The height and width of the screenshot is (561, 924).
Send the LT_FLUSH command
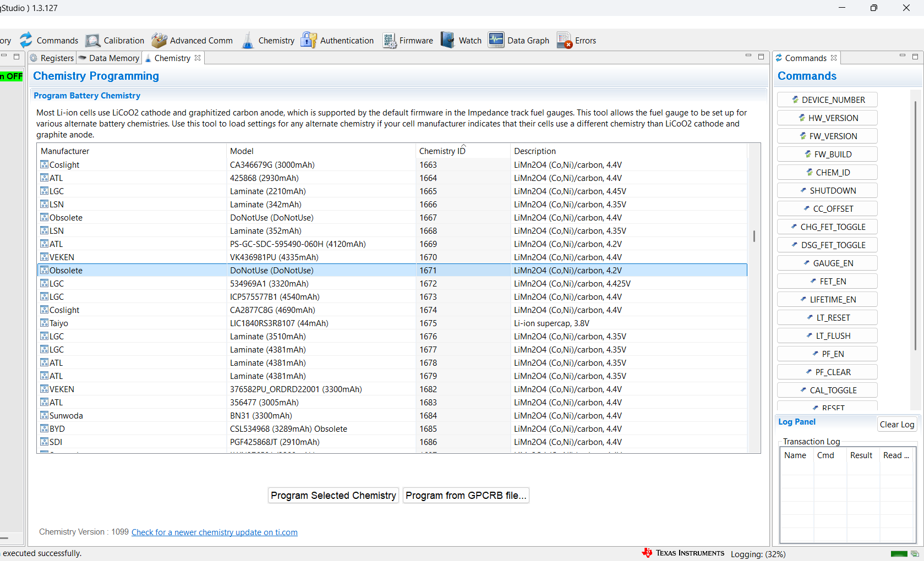(x=828, y=335)
